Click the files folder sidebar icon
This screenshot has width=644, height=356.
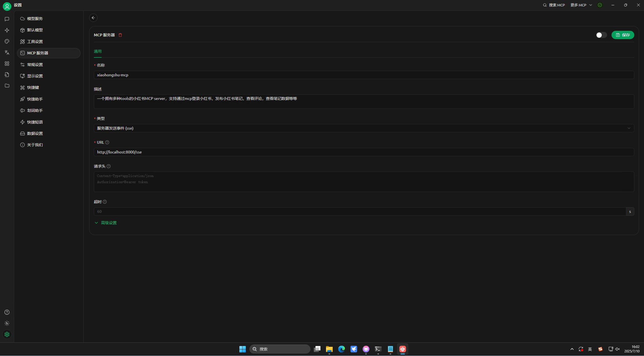(7, 86)
